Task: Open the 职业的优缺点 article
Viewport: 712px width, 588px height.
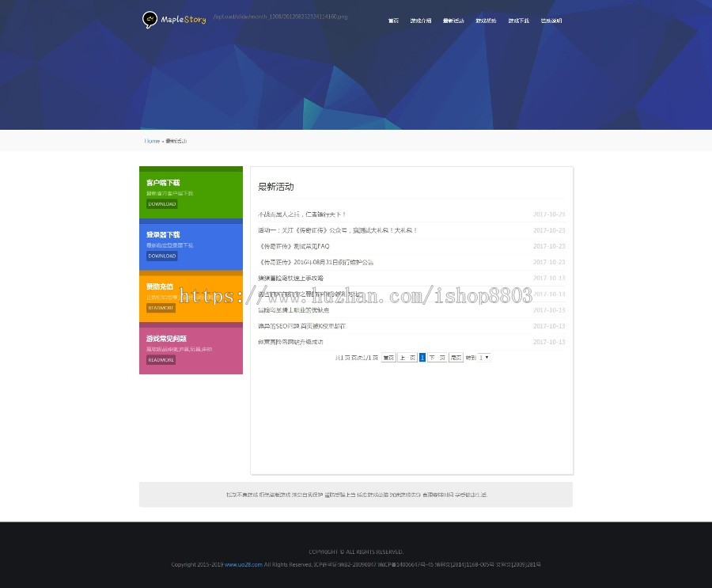Action: click(x=294, y=310)
